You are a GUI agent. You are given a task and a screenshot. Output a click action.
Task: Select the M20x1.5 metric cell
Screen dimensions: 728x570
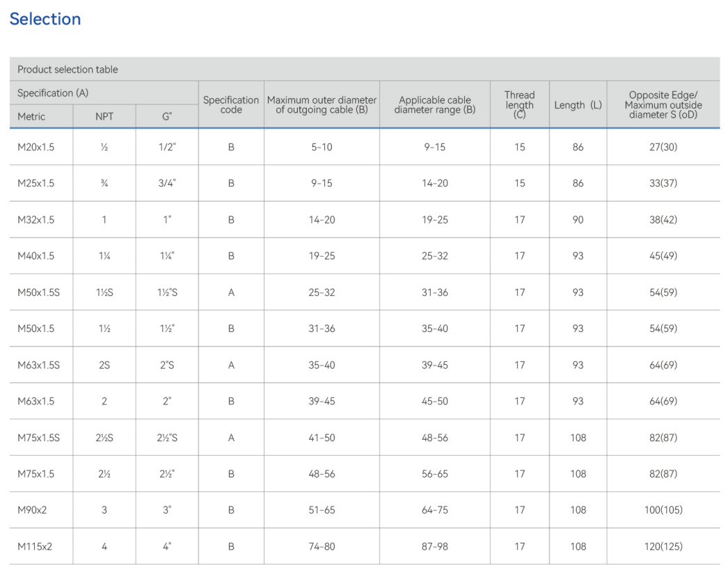(x=35, y=147)
